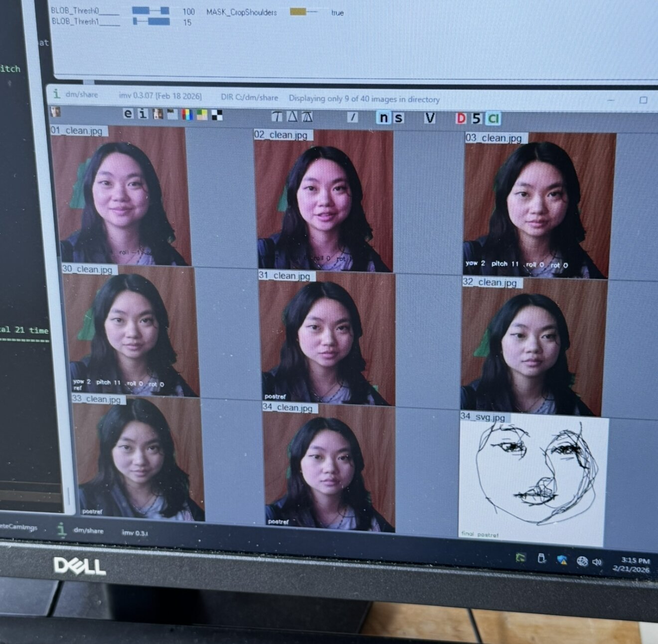The height and width of the screenshot is (644, 658).
Task: Click the volume speaker tray icon
Action: pos(597,562)
